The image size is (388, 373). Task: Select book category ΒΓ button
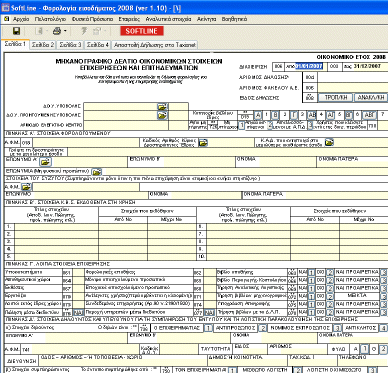click(348, 115)
